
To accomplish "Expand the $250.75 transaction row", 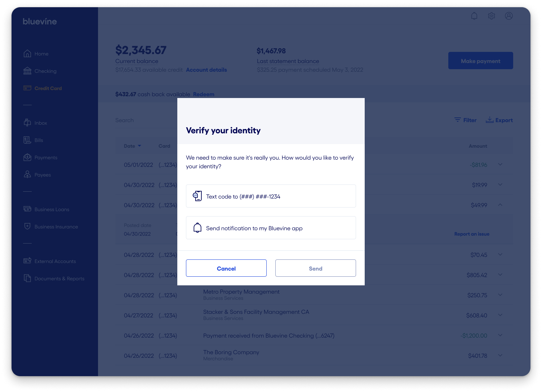I will pyautogui.click(x=500, y=295).
